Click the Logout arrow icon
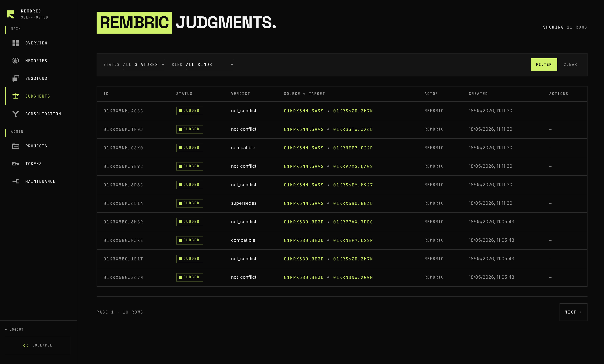Screen dimensions: 604x364 [x=6, y=329]
